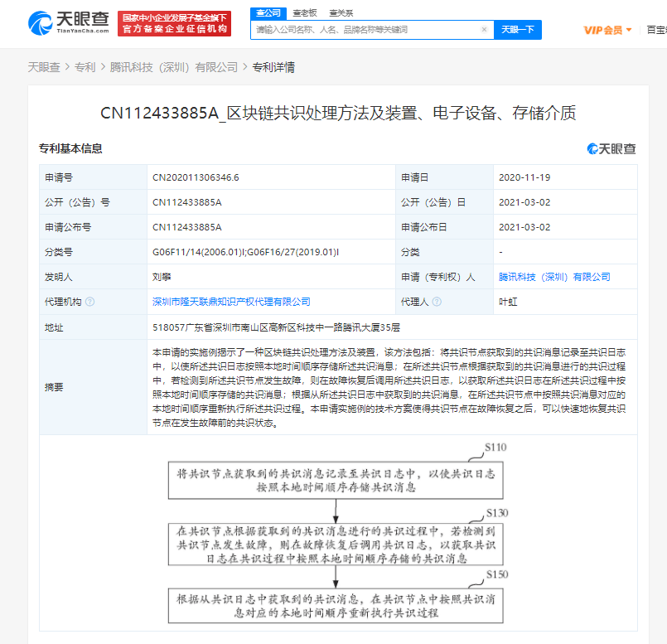Switch to the 查关系 search tab

click(x=341, y=12)
